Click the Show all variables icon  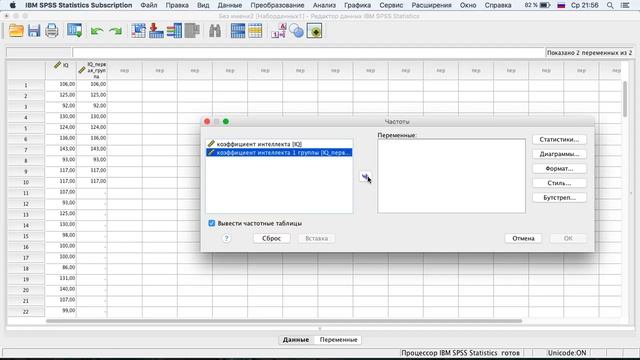click(314, 31)
